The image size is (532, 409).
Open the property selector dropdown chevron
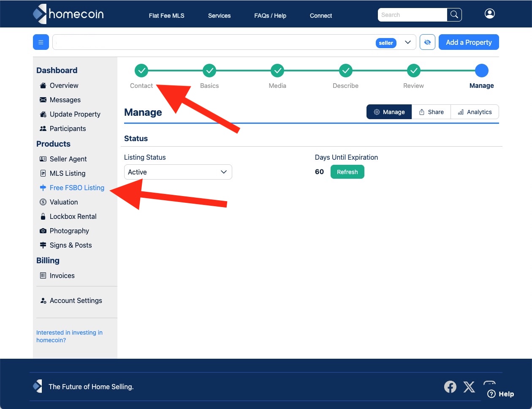[x=408, y=42]
